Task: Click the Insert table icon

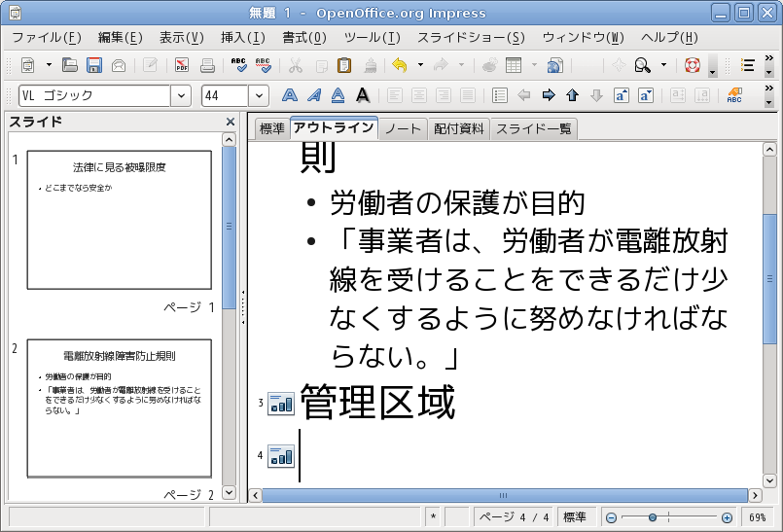Action: (x=514, y=65)
